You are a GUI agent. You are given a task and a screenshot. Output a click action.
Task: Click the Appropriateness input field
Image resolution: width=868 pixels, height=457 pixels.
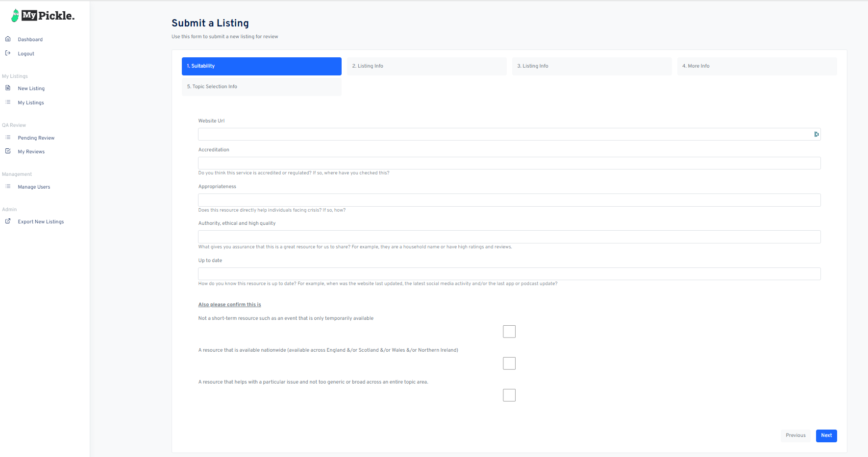(x=509, y=200)
